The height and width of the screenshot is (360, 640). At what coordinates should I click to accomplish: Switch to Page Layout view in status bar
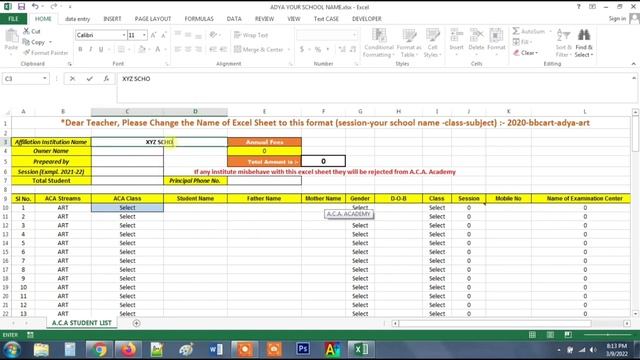point(550,335)
